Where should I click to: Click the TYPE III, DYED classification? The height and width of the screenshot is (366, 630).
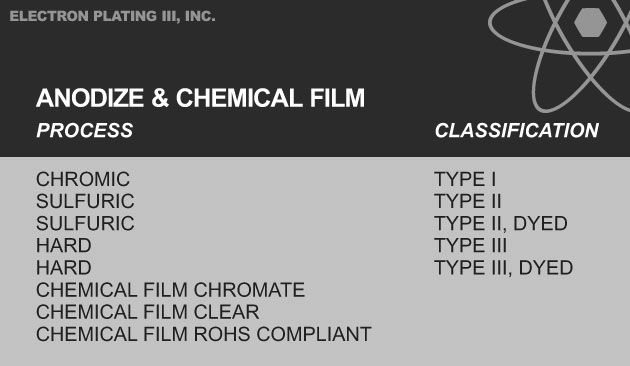pos(503,268)
